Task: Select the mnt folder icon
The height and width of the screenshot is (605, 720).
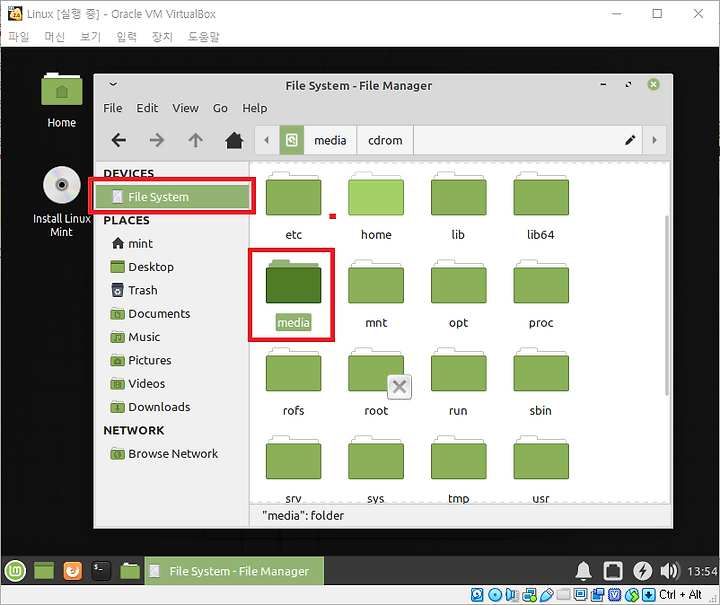Action: (x=376, y=282)
